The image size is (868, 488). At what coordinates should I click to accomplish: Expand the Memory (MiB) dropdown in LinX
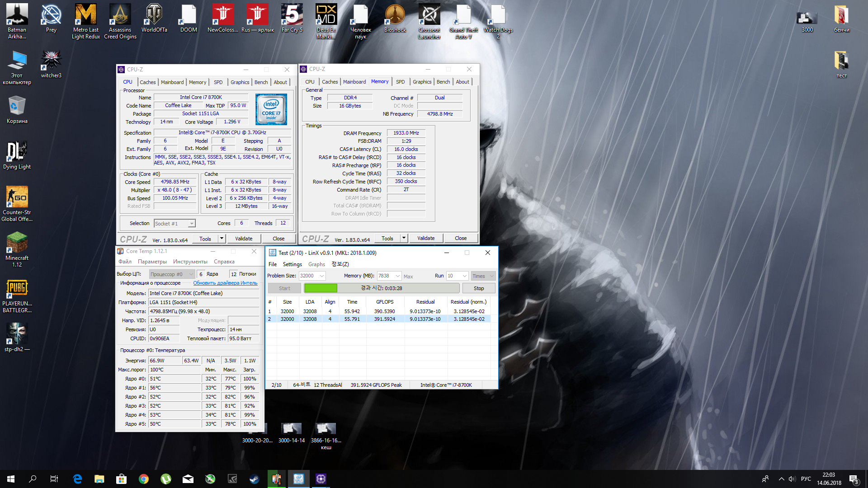click(x=397, y=276)
